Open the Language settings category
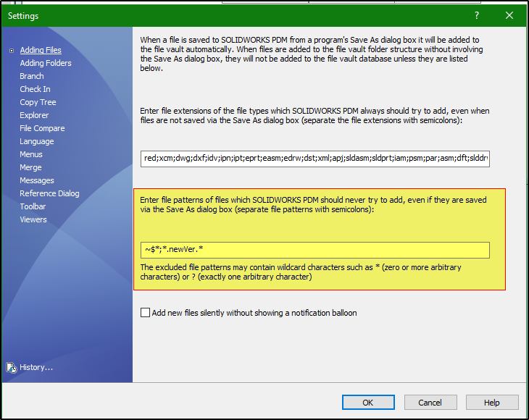529x420 pixels. (x=37, y=142)
